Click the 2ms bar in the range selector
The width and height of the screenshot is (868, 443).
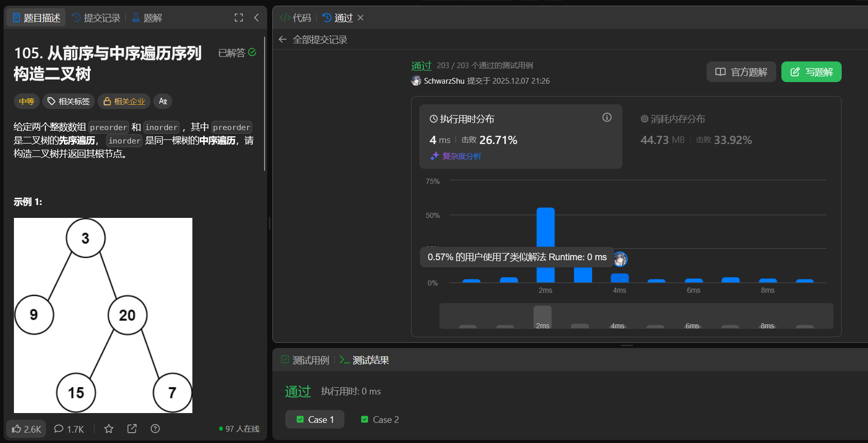[x=543, y=317]
